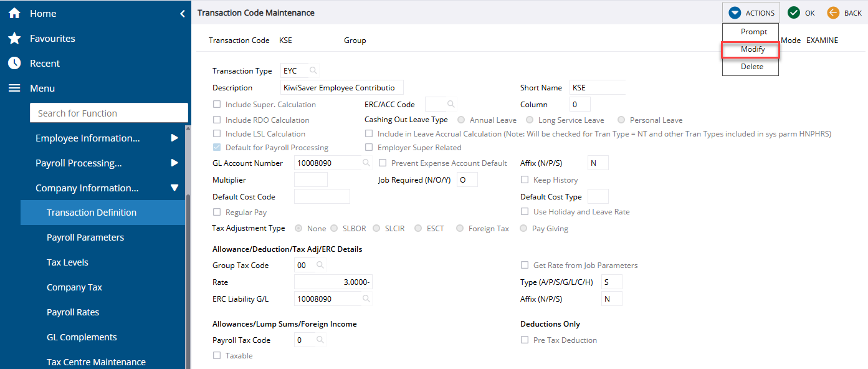This screenshot has height=369, width=868.
Task: Click the Home house icon
Action: point(14,13)
